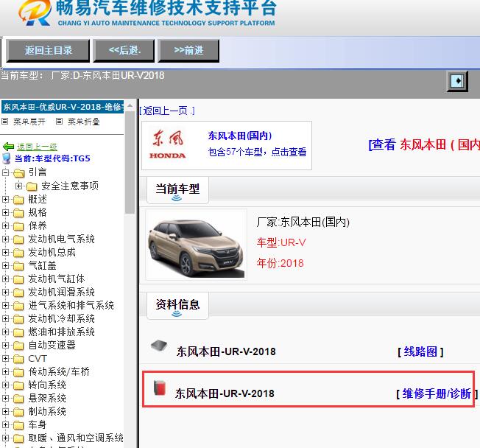Open the 维修手册/诊断 link
Screen dimensions: 480x448
click(x=437, y=393)
